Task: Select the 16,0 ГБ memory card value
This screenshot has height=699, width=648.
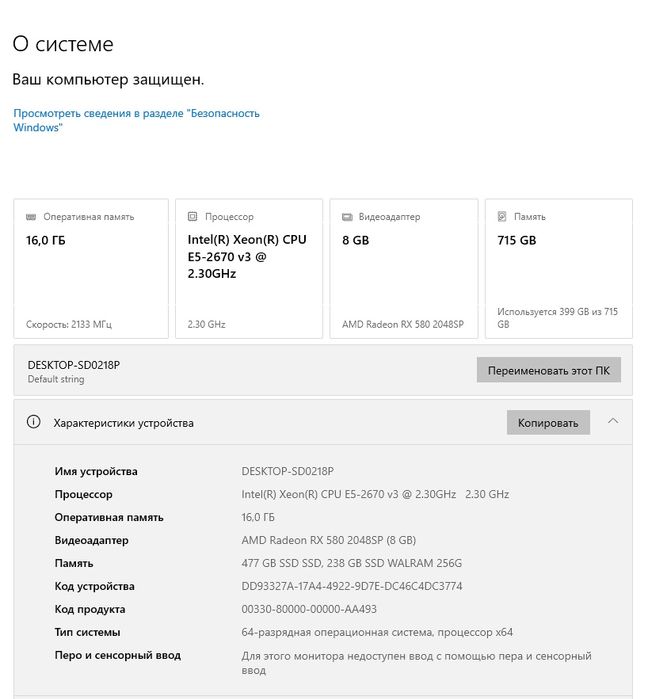Action: pyautogui.click(x=46, y=241)
